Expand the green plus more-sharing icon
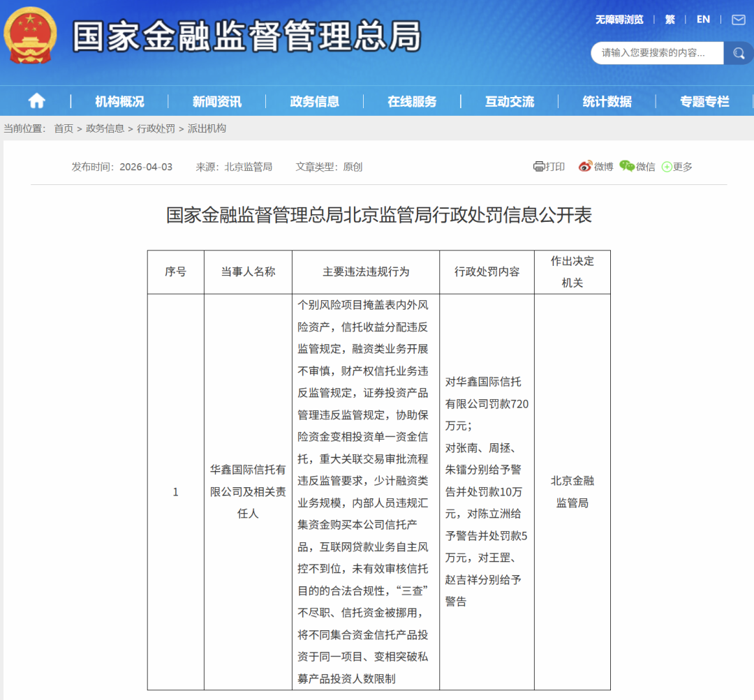This screenshot has width=754, height=700. point(667,167)
